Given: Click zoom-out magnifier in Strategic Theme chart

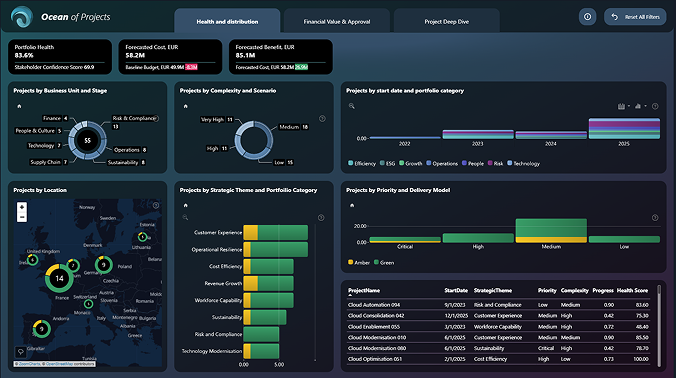Looking at the screenshot, I should click(185, 217).
